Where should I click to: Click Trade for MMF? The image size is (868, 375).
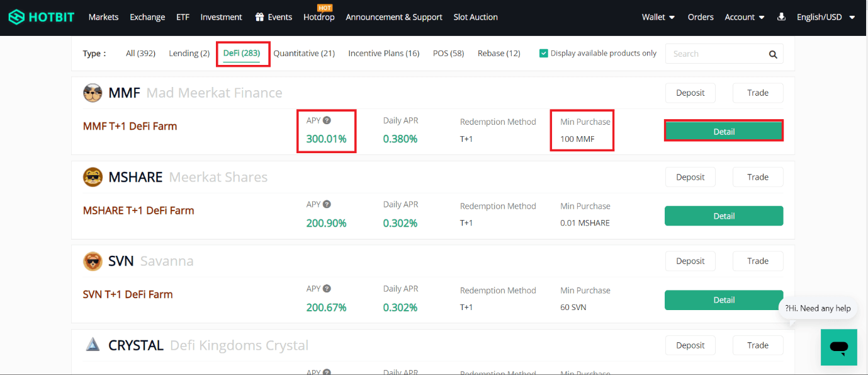758,93
